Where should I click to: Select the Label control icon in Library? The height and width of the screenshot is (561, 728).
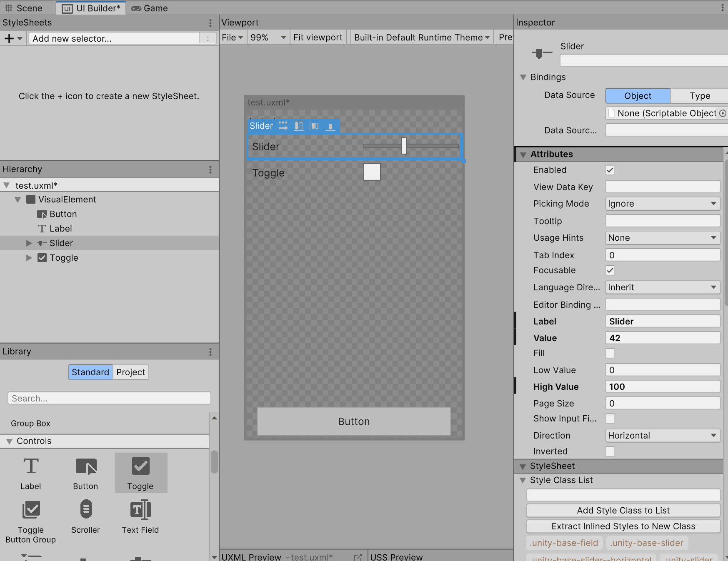(31, 466)
